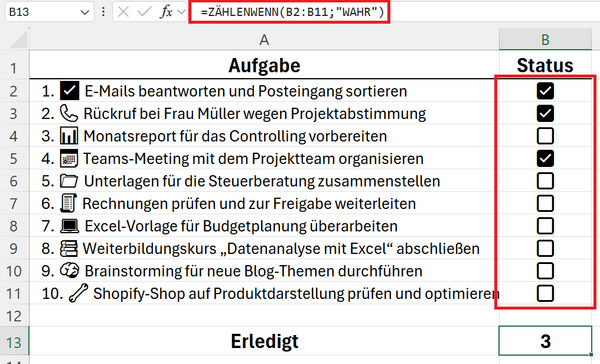
Task: Click the bar chart icon in row 4
Action: click(x=69, y=136)
